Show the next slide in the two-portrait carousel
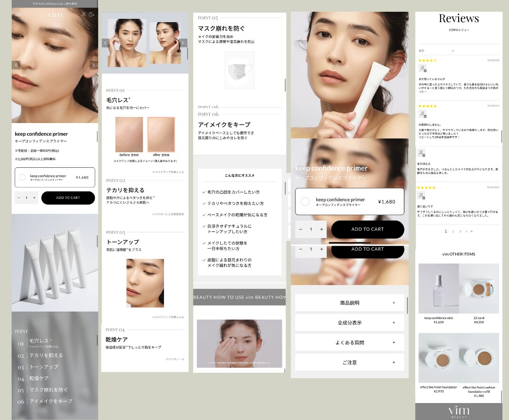Viewport: 509px width, 420px height. (x=183, y=43)
